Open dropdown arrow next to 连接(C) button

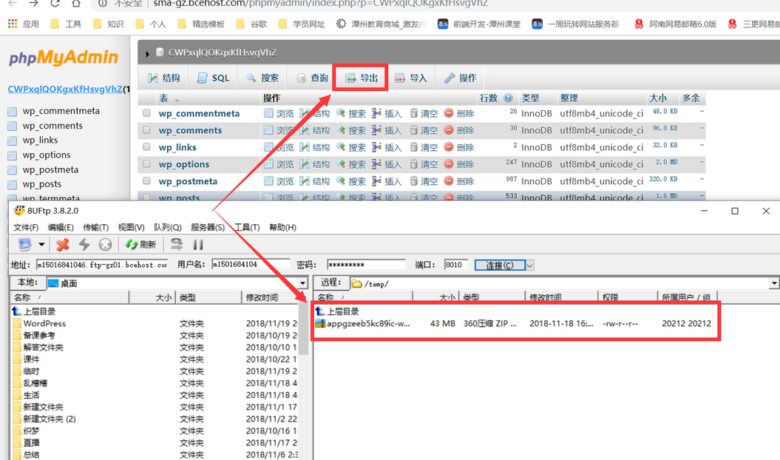[x=530, y=265]
